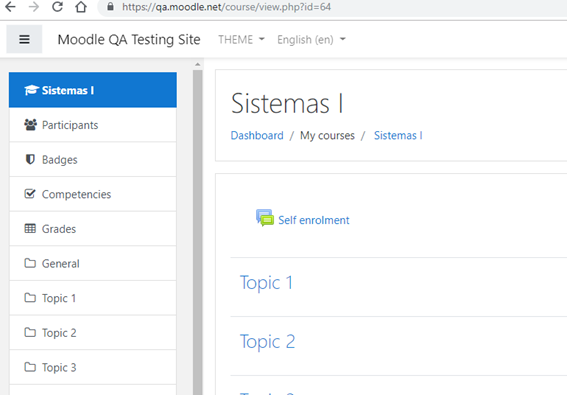Click the browser back arrow
Screen dimensions: 567x395
[10, 7]
